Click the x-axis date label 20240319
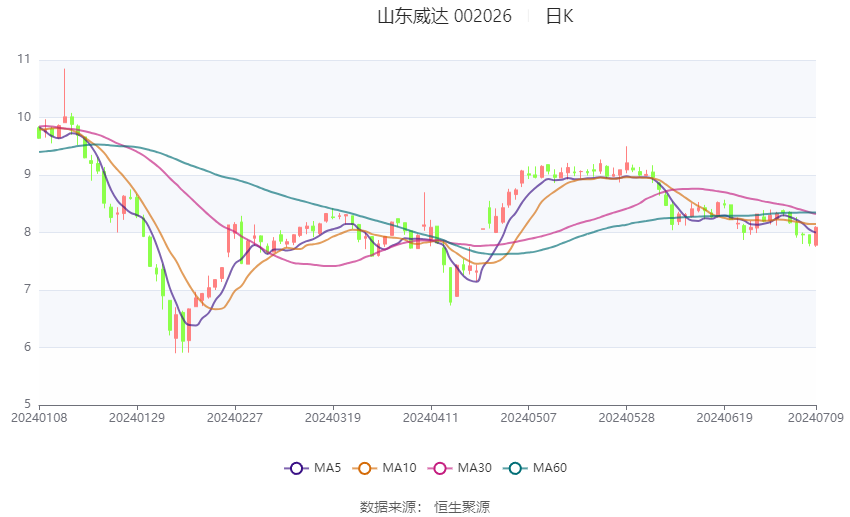Image resolution: width=850 pixels, height=517 pixels. pos(333,418)
